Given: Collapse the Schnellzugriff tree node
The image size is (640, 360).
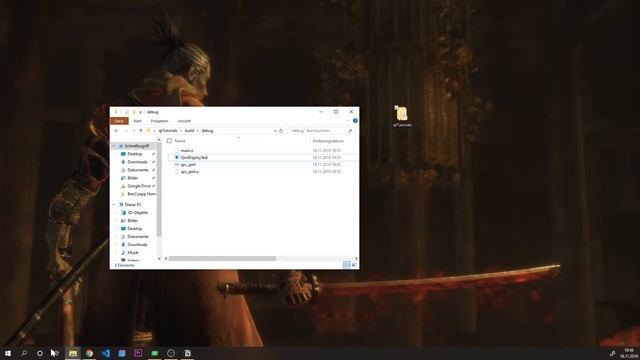Looking at the screenshot, I should (x=114, y=146).
